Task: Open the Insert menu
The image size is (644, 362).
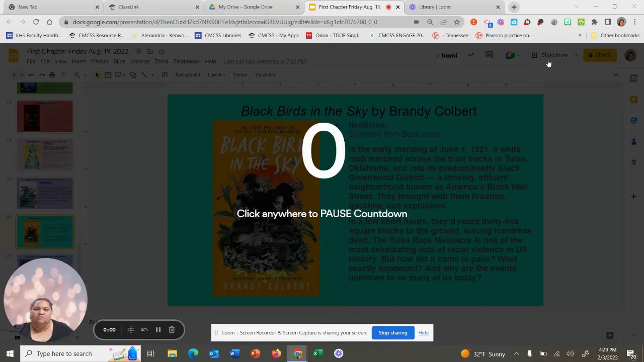Action: (x=78, y=61)
